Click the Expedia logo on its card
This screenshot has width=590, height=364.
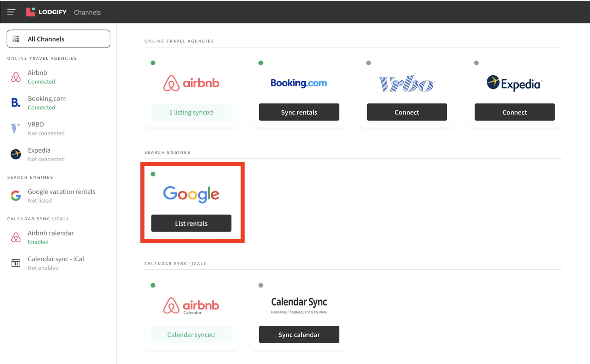tap(515, 83)
